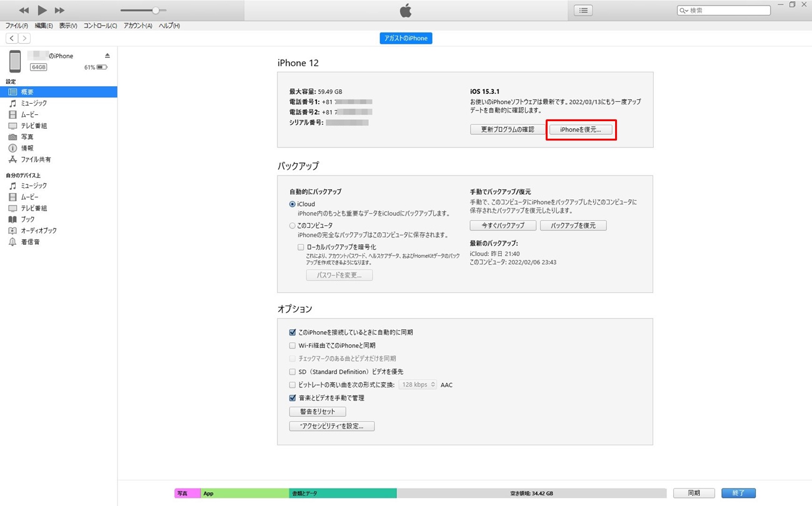Screen dimensions: 812x506
Task: Click the iPhoneを復元... button
Action: (581, 130)
